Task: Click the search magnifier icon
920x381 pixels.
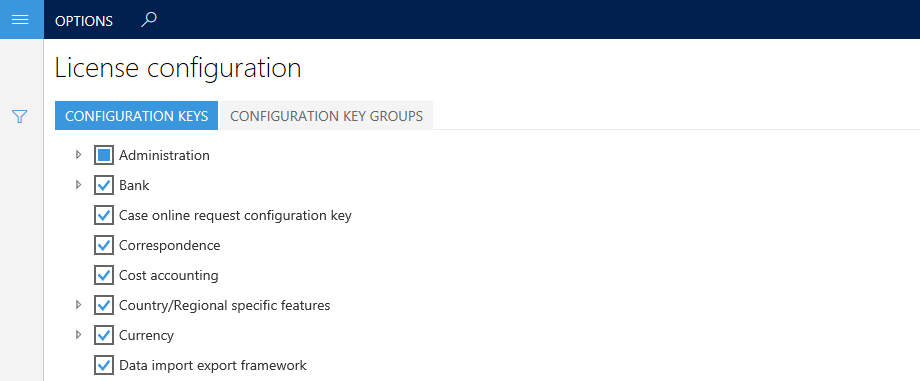Action: pyautogui.click(x=149, y=20)
